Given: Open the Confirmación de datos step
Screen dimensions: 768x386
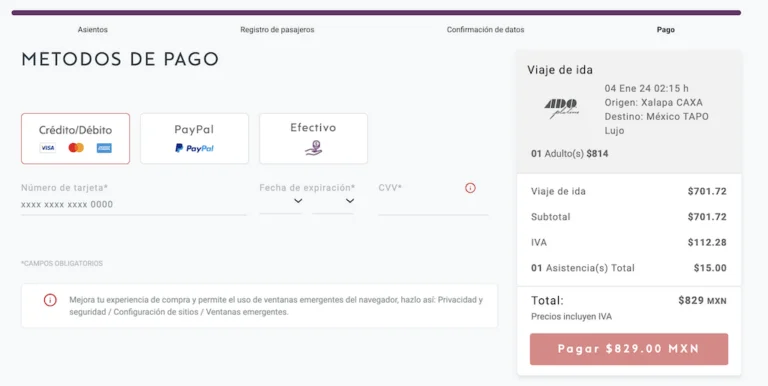Looking at the screenshot, I should 485,29.
